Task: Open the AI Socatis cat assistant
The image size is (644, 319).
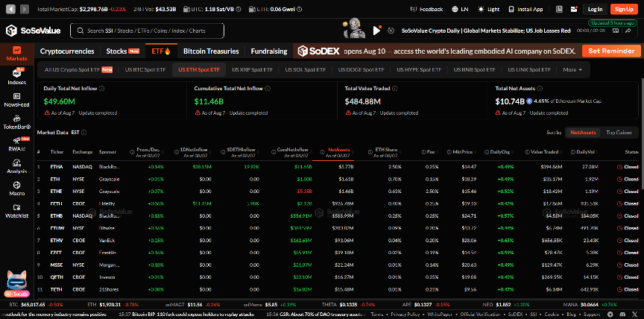Action: point(16,283)
